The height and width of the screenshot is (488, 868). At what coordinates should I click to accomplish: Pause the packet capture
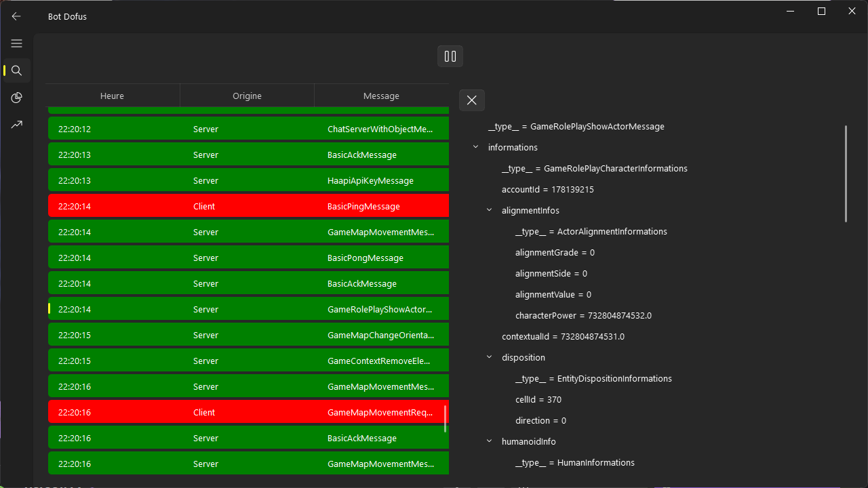pyautogui.click(x=450, y=56)
